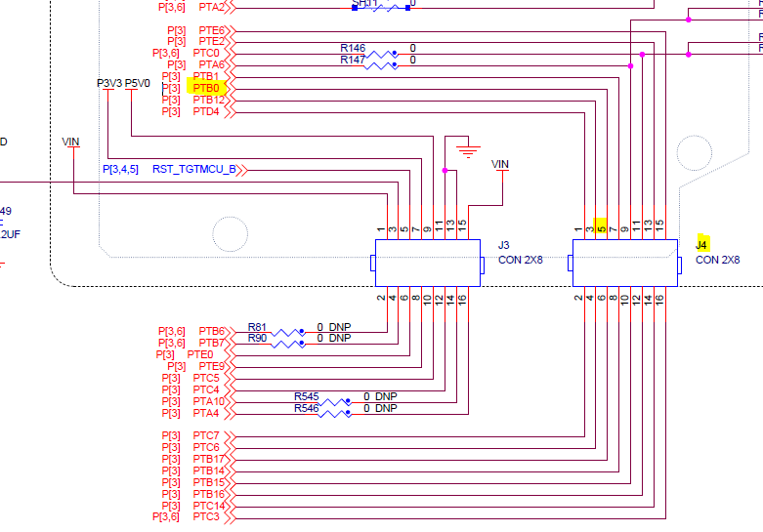Viewport: 763px width, 532px height.
Task: Click the P3V3 power label
Action: tap(109, 83)
